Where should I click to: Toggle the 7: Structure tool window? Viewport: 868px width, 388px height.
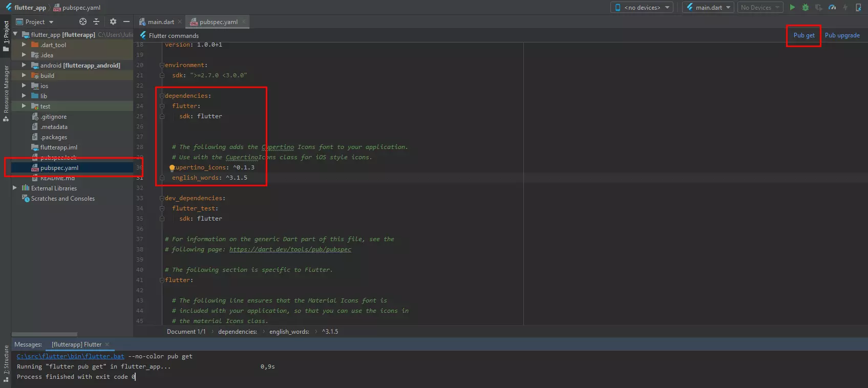tap(6, 364)
